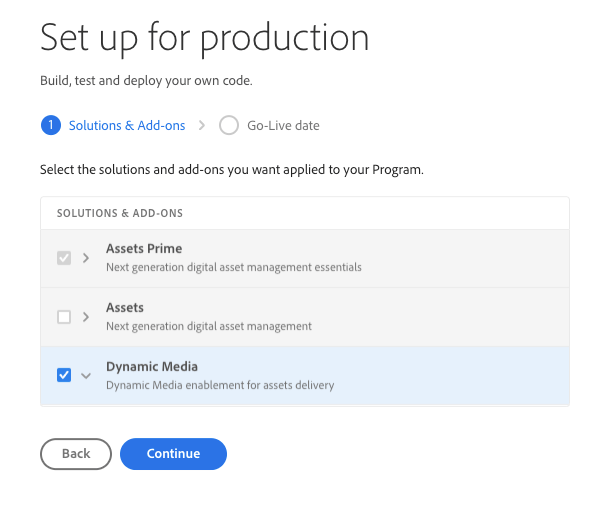Click the Set up for production heading
This screenshot has height=525, width=604.
pos(204,38)
